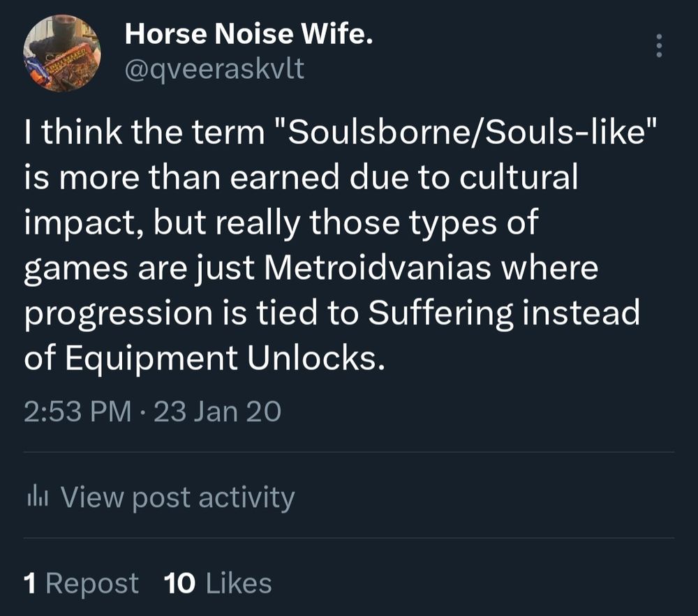Show the 1 Repost list
Screen dimensions: 698x616
tap(81, 583)
